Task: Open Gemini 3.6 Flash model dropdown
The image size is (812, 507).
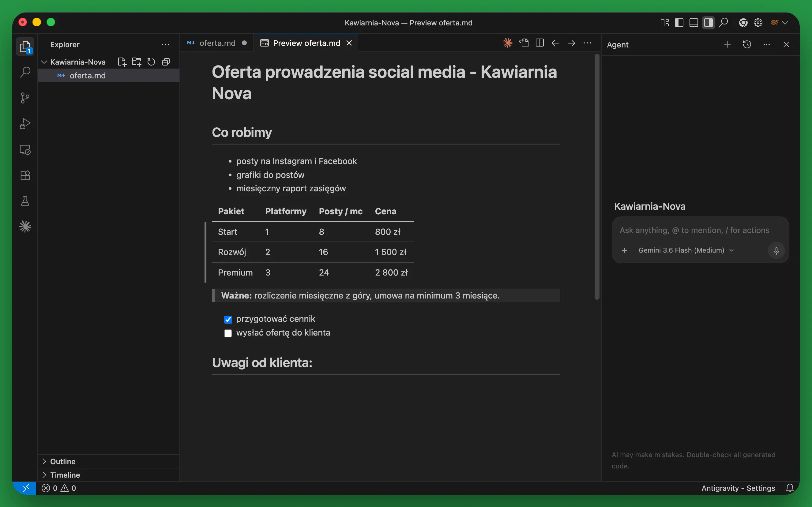Action: [686, 250]
